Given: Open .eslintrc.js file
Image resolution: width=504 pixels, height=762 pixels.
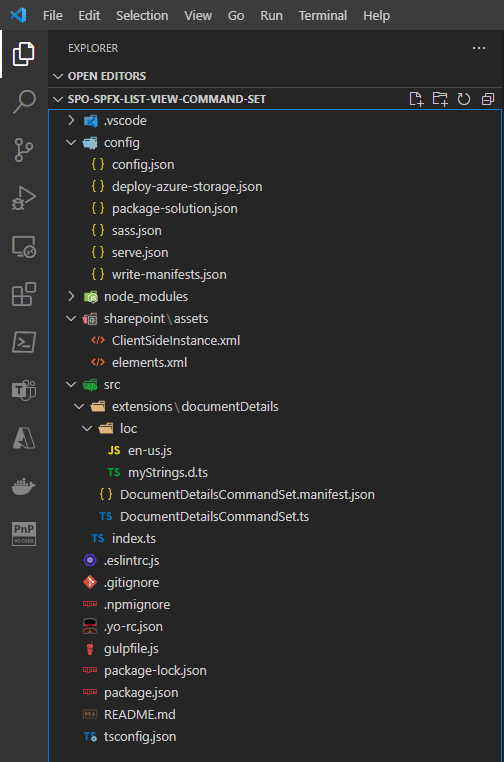Looking at the screenshot, I should tap(275, 561).
